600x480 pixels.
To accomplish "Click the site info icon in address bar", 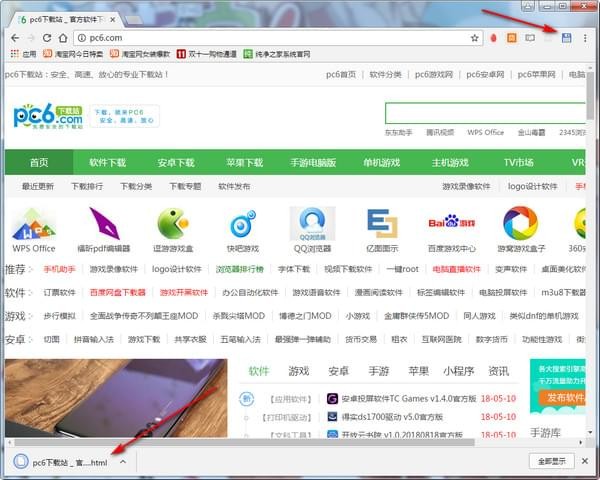I will [82, 38].
